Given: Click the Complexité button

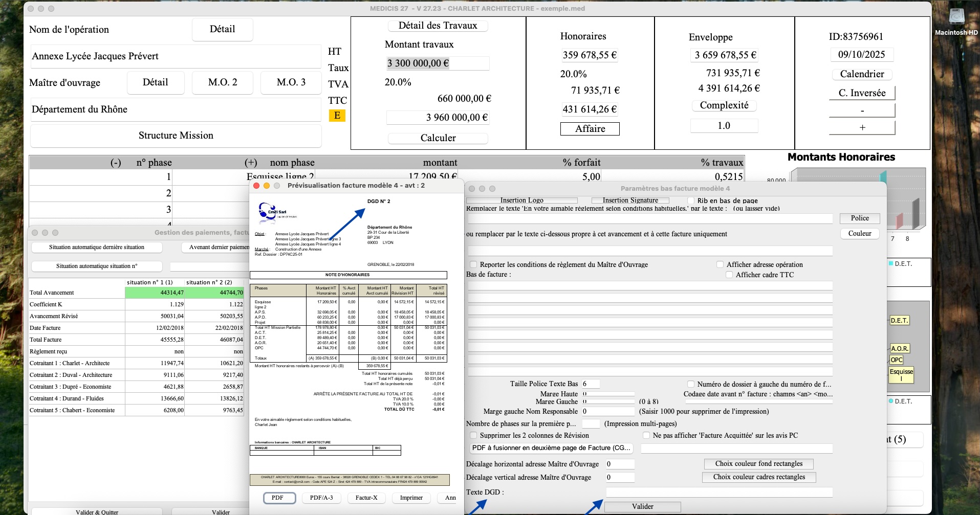Looking at the screenshot, I should 724,105.
